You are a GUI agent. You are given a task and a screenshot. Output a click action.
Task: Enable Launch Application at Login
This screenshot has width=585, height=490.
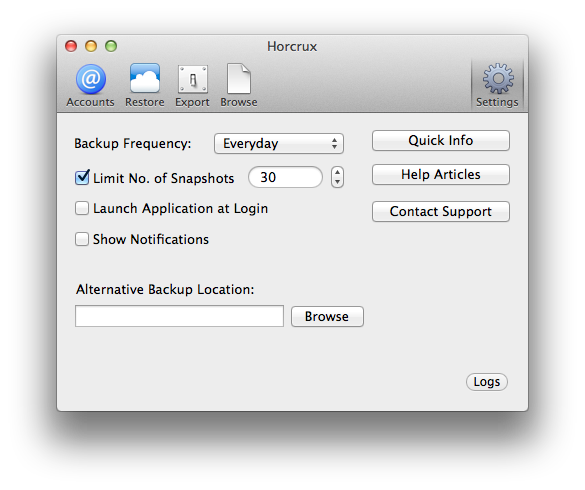coord(82,208)
